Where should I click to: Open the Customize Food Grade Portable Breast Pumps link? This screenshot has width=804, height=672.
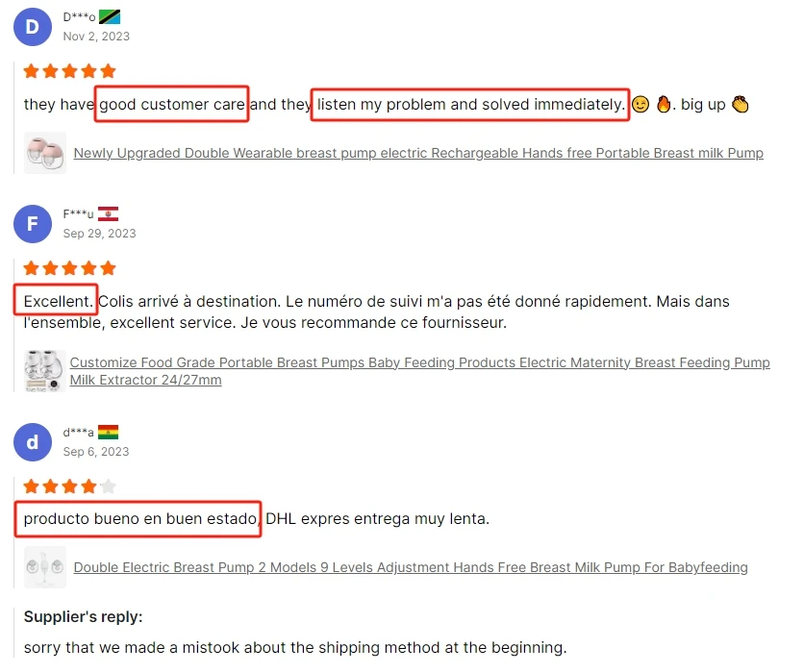(x=420, y=371)
